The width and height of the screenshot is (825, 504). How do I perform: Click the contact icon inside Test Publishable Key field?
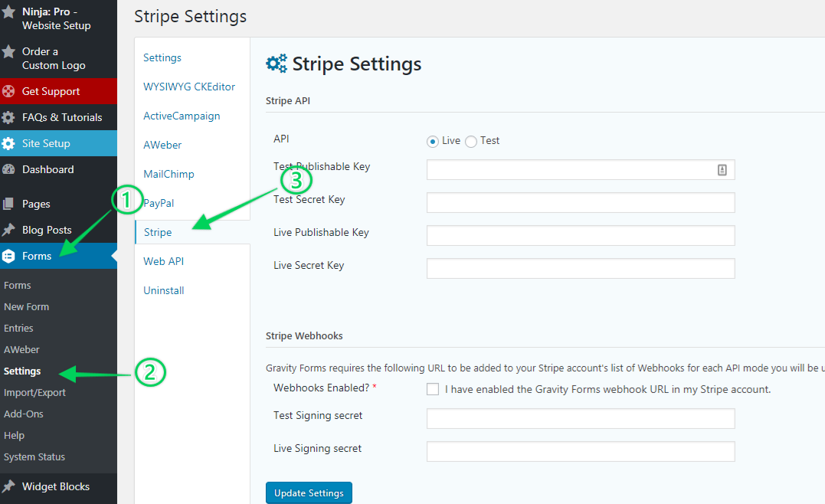pyautogui.click(x=722, y=170)
